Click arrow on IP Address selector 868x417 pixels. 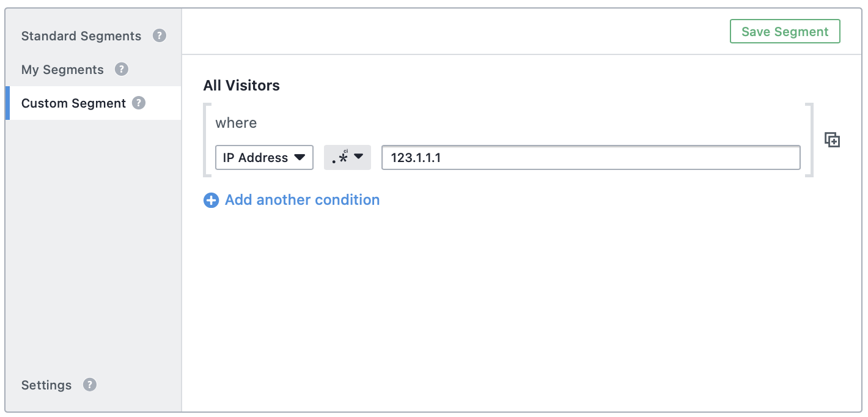[300, 157]
